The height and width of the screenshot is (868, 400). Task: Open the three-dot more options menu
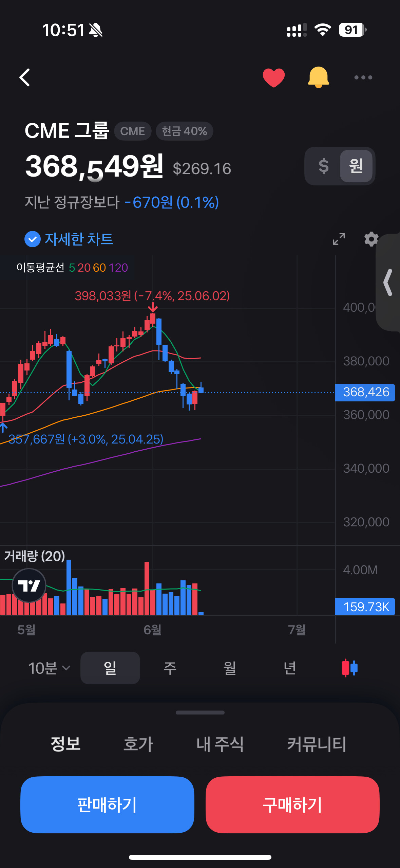[x=363, y=77]
